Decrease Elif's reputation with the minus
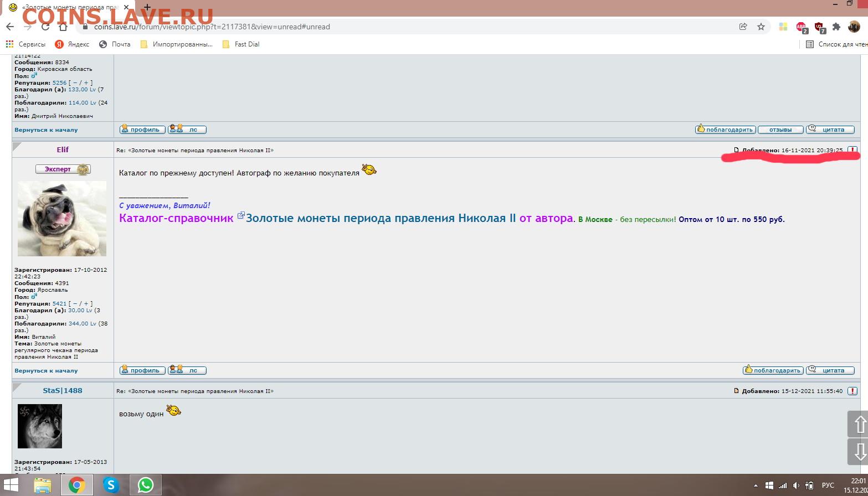Image resolution: width=868 pixels, height=496 pixels. coord(75,303)
